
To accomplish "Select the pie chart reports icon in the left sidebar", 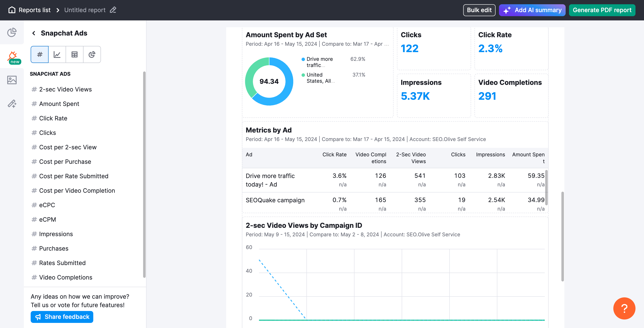I will click(12, 33).
